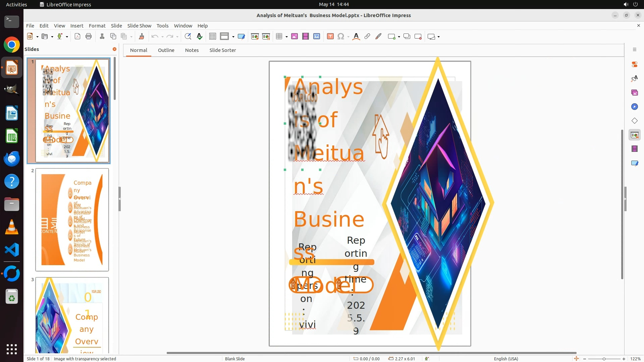Click Insert Text Box icon

point(330,37)
